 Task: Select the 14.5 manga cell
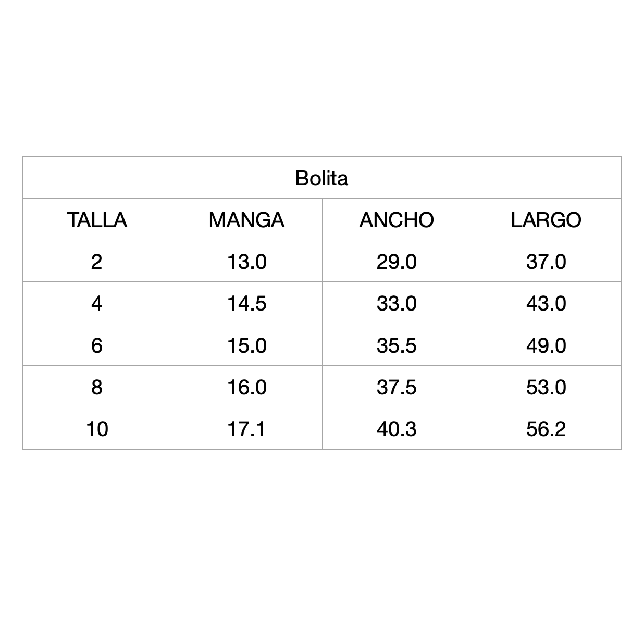pos(246,303)
